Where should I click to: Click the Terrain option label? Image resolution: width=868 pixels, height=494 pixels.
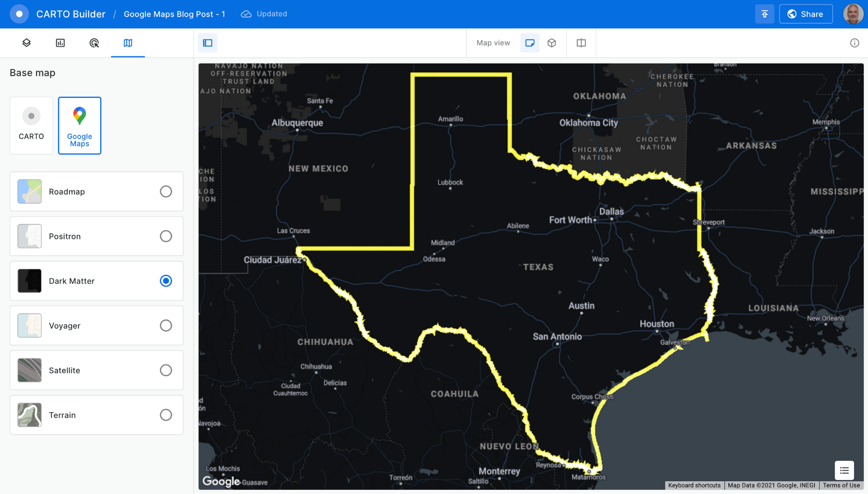click(62, 415)
